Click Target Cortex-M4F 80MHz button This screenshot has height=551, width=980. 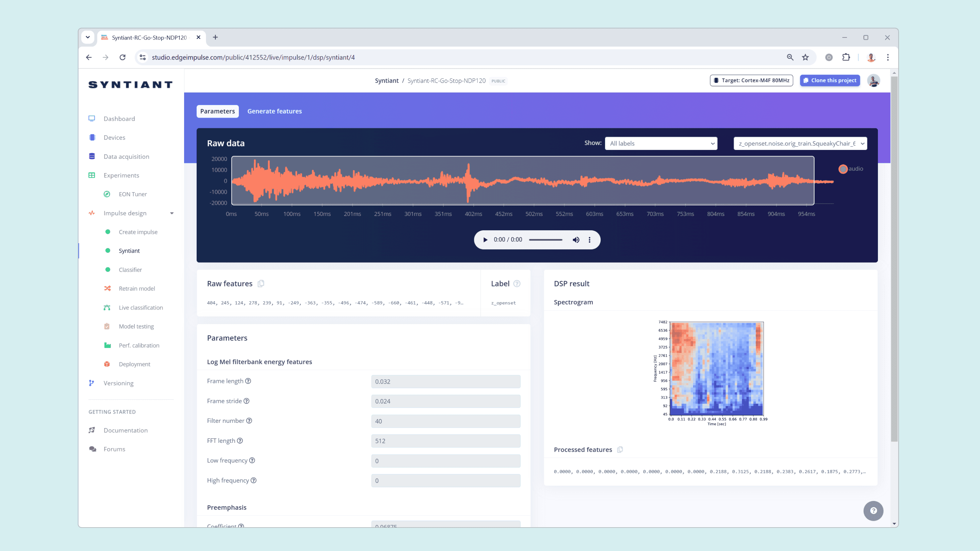coord(751,81)
